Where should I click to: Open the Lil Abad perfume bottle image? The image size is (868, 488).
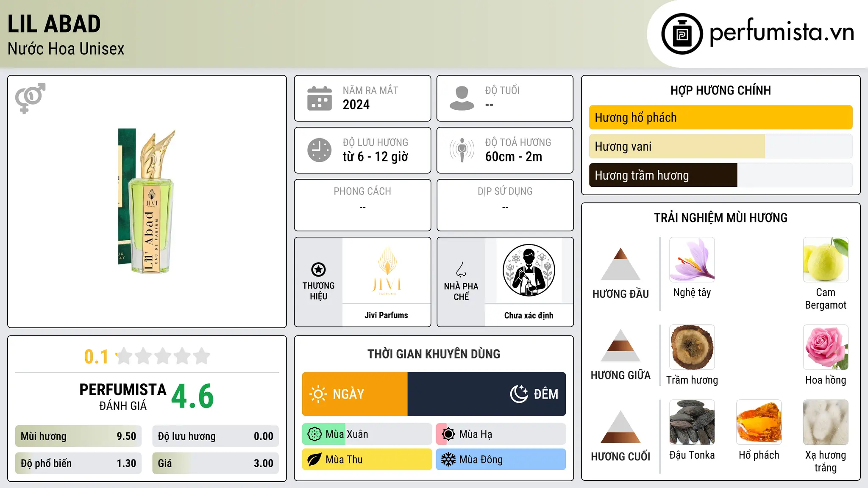tap(147, 201)
